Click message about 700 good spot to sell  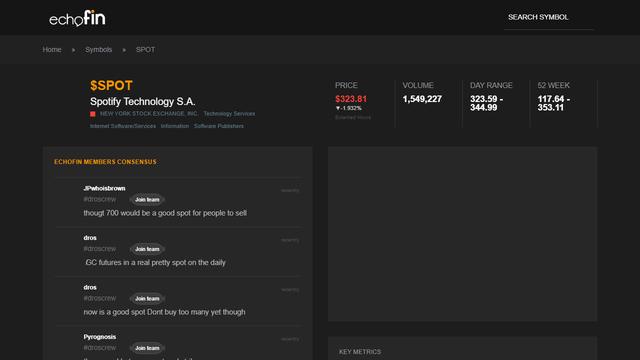[x=165, y=213]
